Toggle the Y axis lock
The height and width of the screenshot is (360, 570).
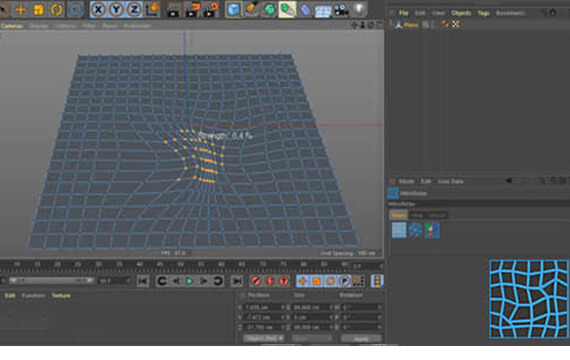(116, 10)
